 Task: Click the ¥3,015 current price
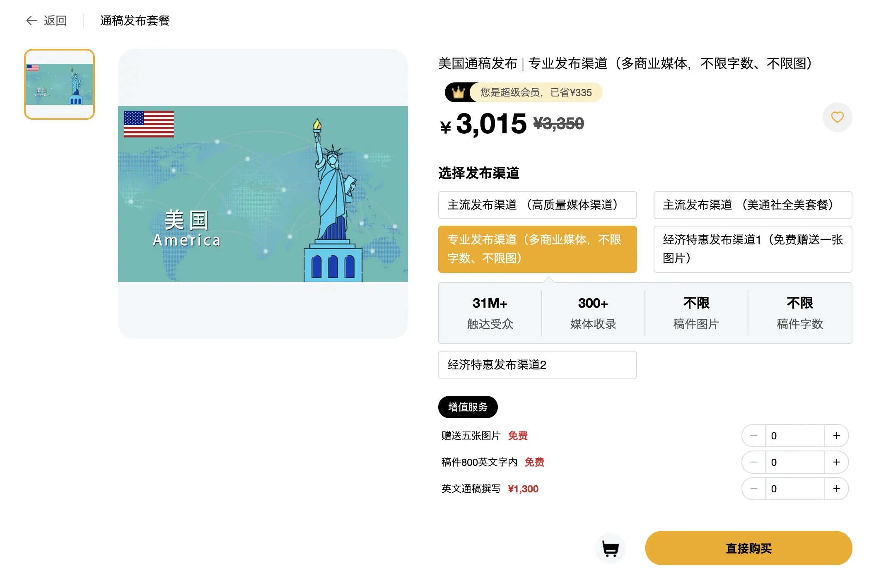point(483,124)
